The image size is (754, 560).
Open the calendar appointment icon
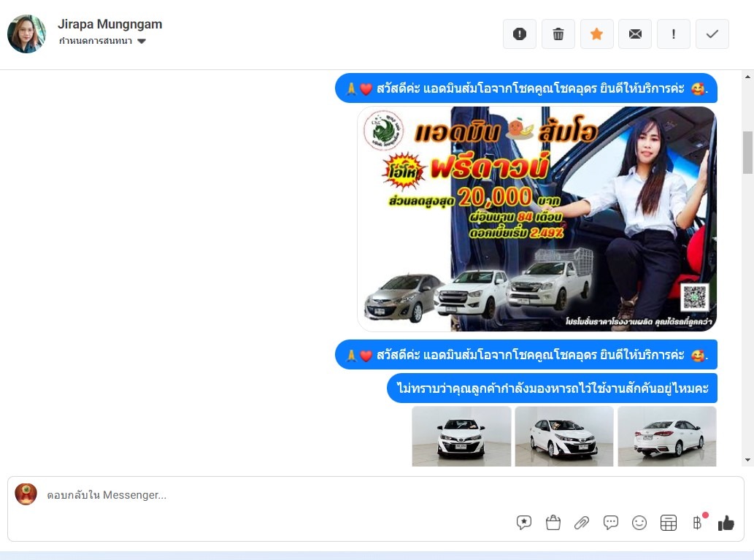[x=669, y=523]
